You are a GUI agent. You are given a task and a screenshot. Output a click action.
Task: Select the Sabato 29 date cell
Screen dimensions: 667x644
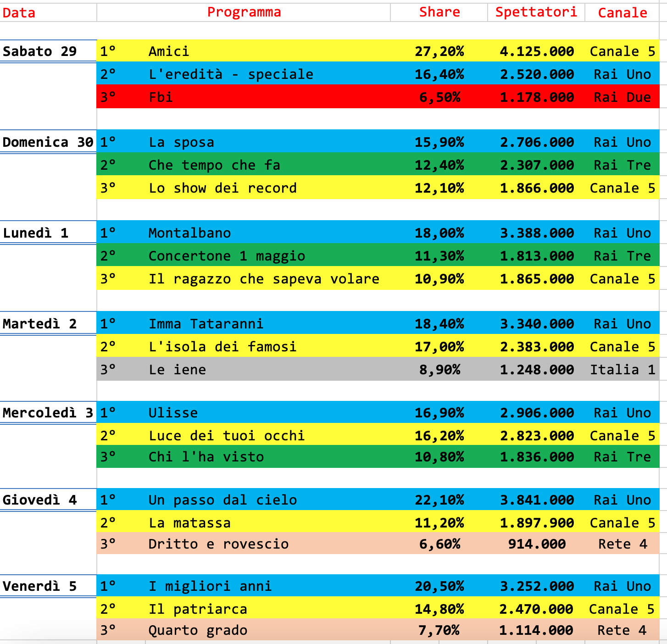coord(40,51)
